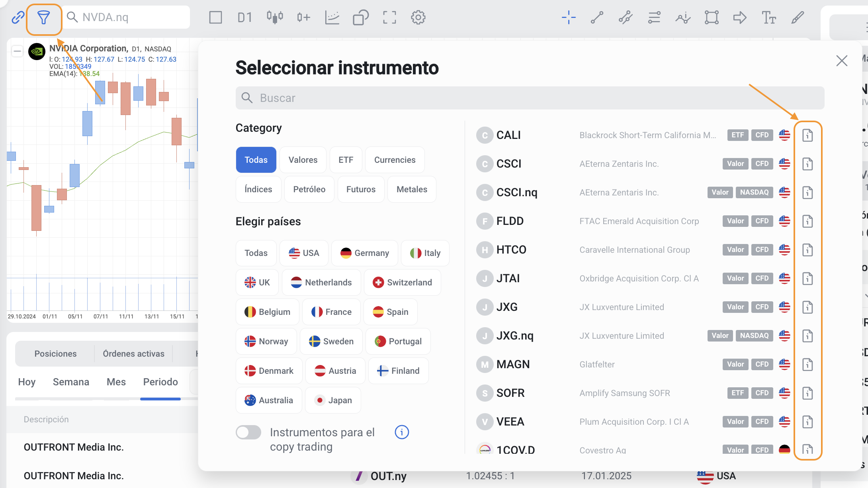
Task: Open the indicators chart menu
Action: [332, 18]
